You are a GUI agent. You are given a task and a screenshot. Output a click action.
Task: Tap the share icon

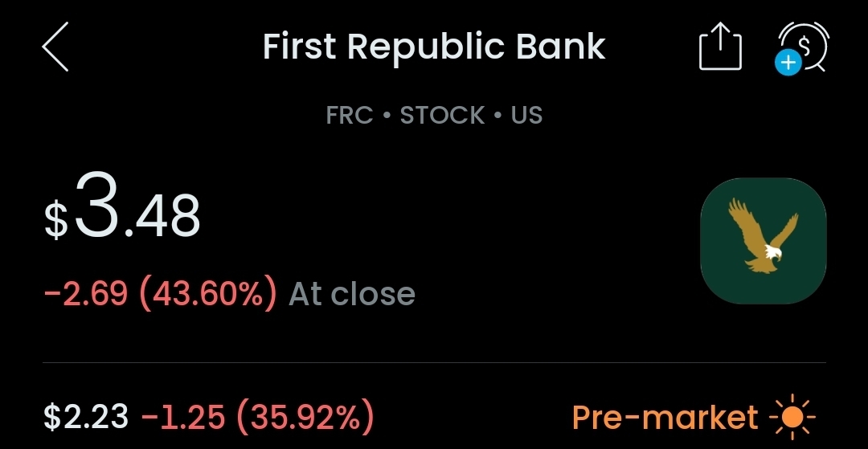tap(719, 47)
